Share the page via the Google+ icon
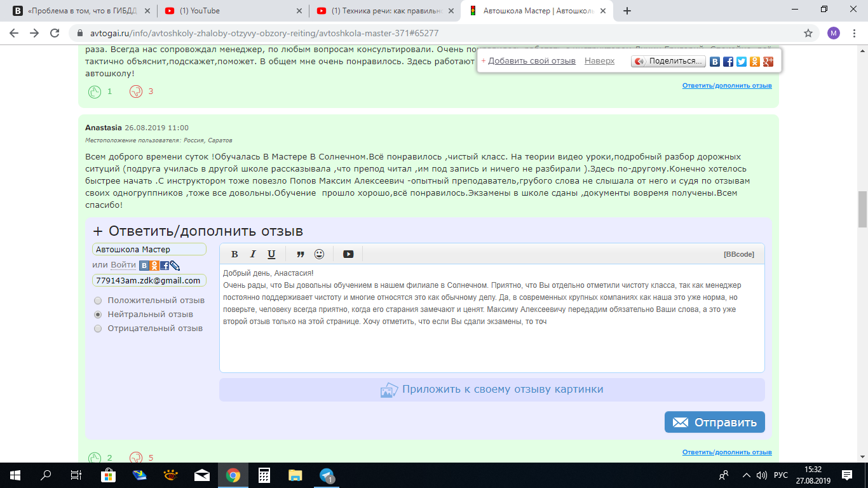Image resolution: width=868 pixels, height=488 pixels. tap(768, 62)
